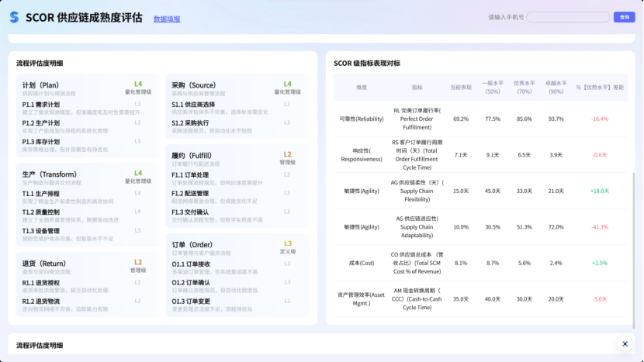Click the phone number input field
This screenshot has width=644, height=362.
pos(567,17)
